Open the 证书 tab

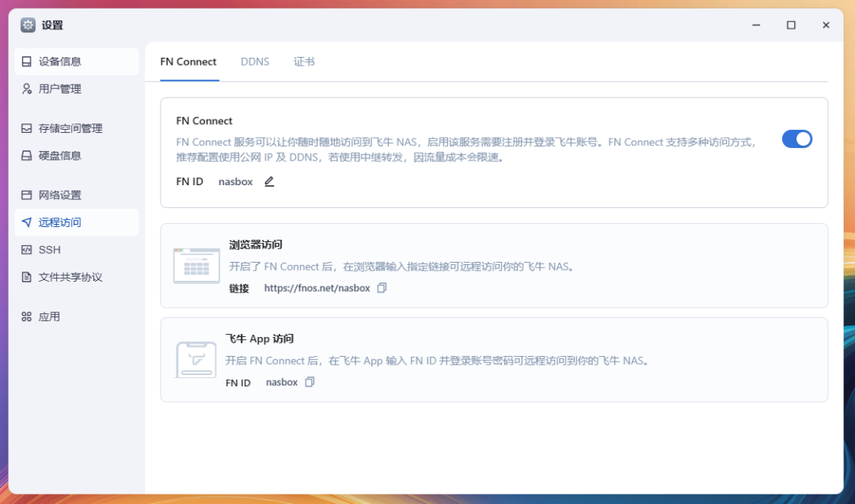[304, 62]
